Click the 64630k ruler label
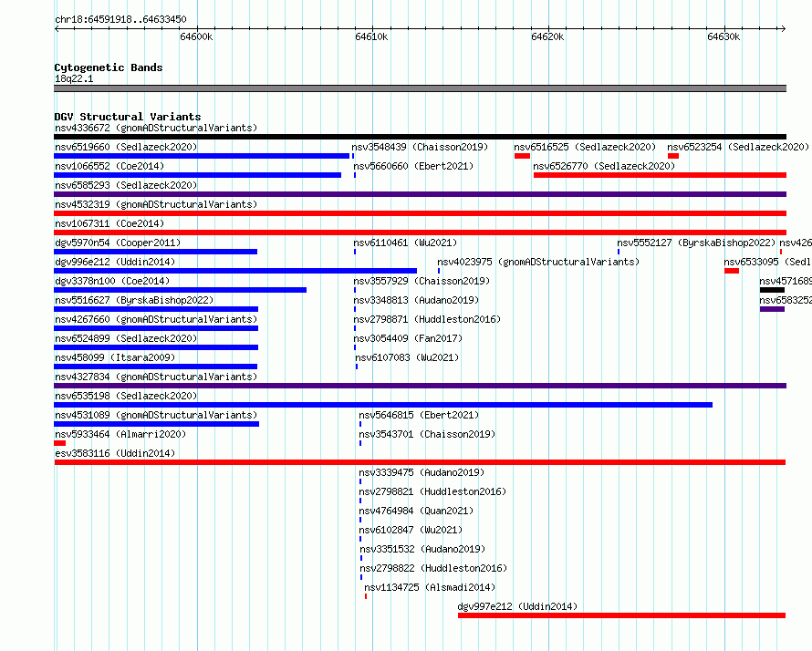Viewport: 812px width, 651px height. coord(724,36)
